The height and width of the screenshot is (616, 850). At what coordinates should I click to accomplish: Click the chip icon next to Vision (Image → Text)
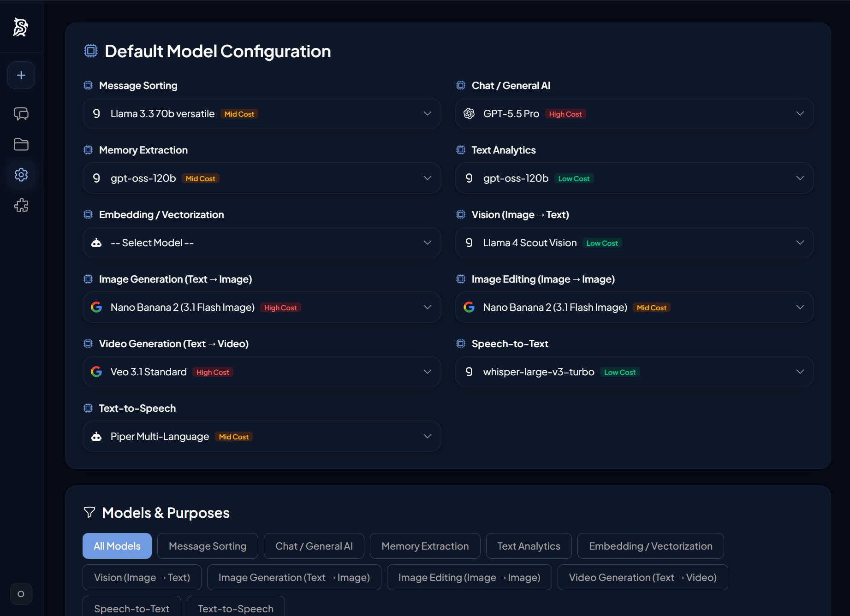[x=461, y=214]
